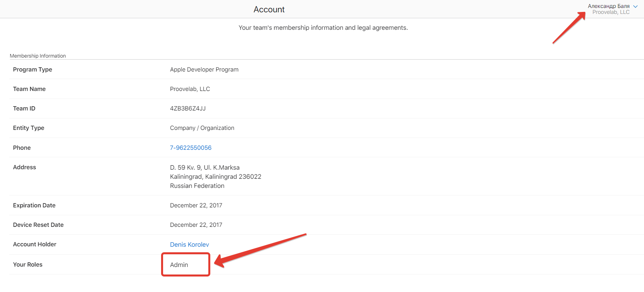Click the Admin role value
The width and height of the screenshot is (644, 292).
pos(179,265)
